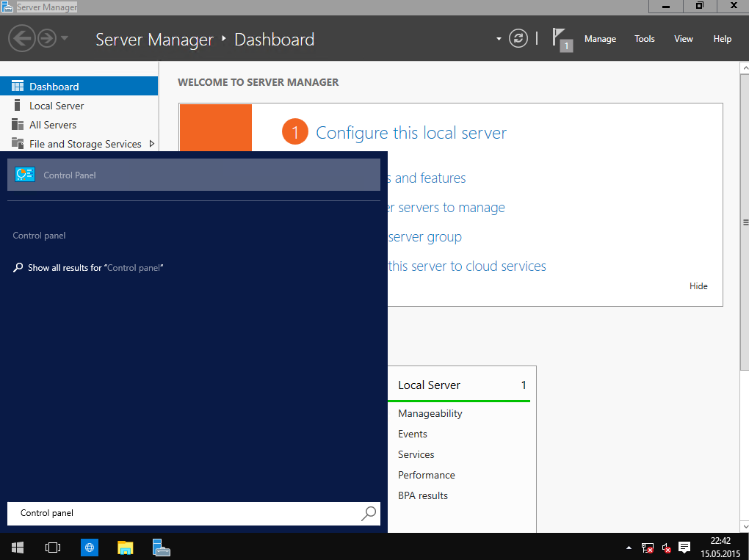
Task: Click Events in Local Server tile
Action: pyautogui.click(x=412, y=434)
